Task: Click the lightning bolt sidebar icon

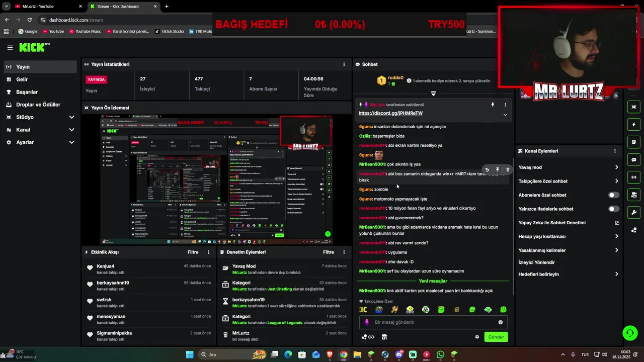Action: [633, 124]
